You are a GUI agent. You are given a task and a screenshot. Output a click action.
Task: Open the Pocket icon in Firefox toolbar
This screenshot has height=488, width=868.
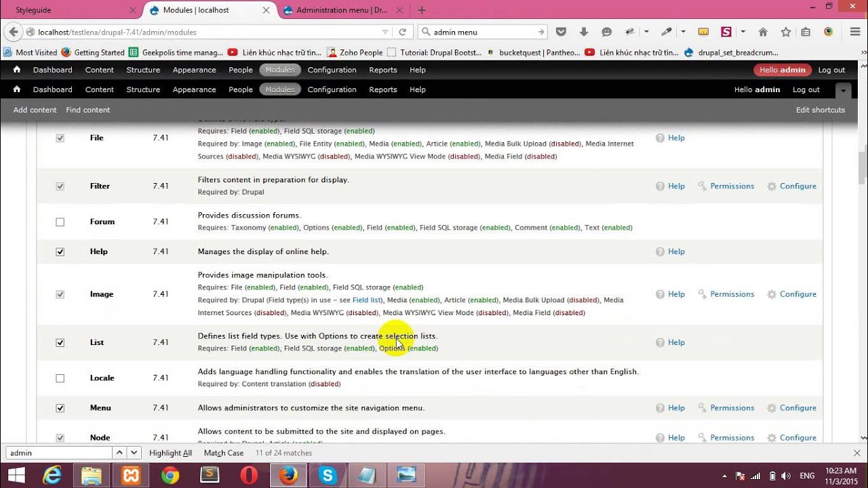(x=561, y=32)
